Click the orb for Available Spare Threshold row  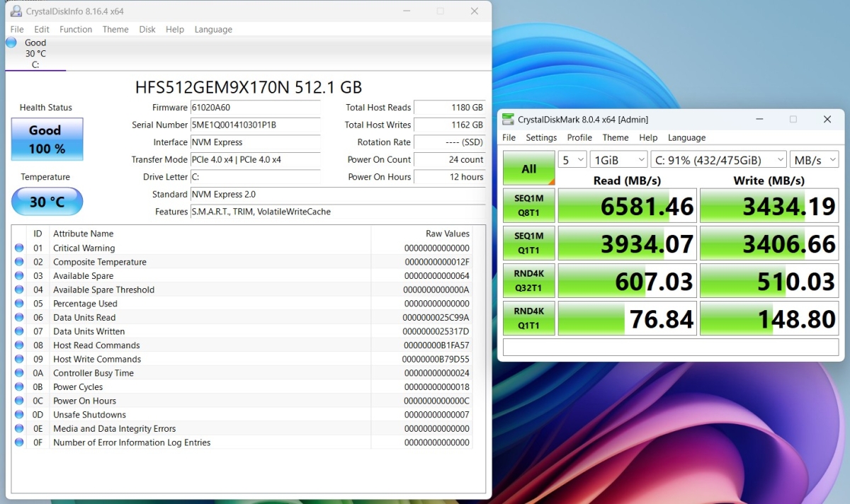tap(19, 290)
